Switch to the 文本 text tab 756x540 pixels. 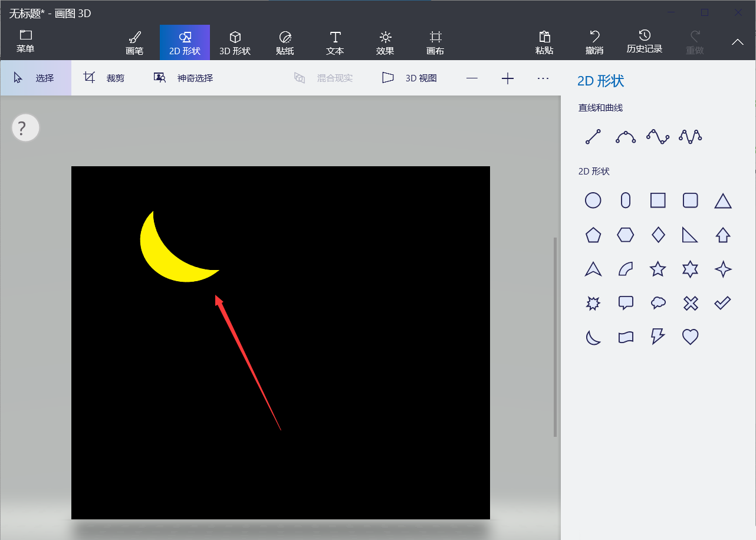coord(335,43)
